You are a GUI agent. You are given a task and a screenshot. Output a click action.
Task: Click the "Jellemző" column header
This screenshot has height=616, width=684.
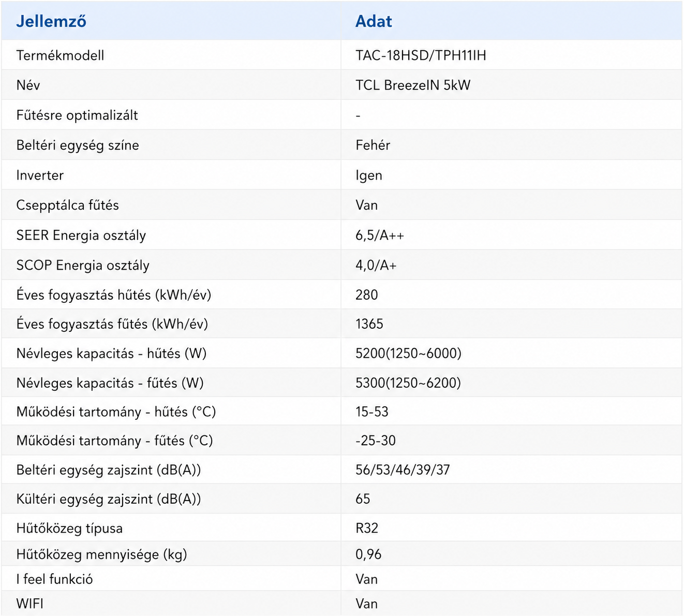coord(51,21)
